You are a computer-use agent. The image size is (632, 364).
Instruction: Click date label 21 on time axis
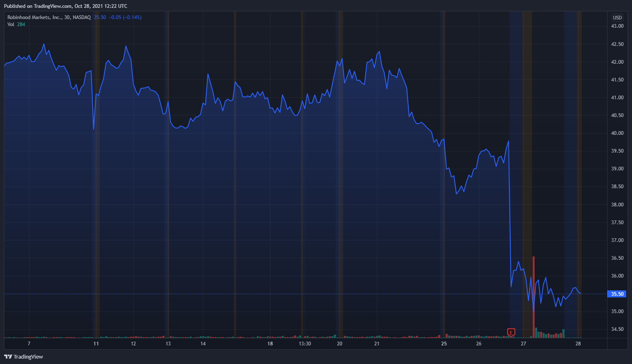coord(377,344)
